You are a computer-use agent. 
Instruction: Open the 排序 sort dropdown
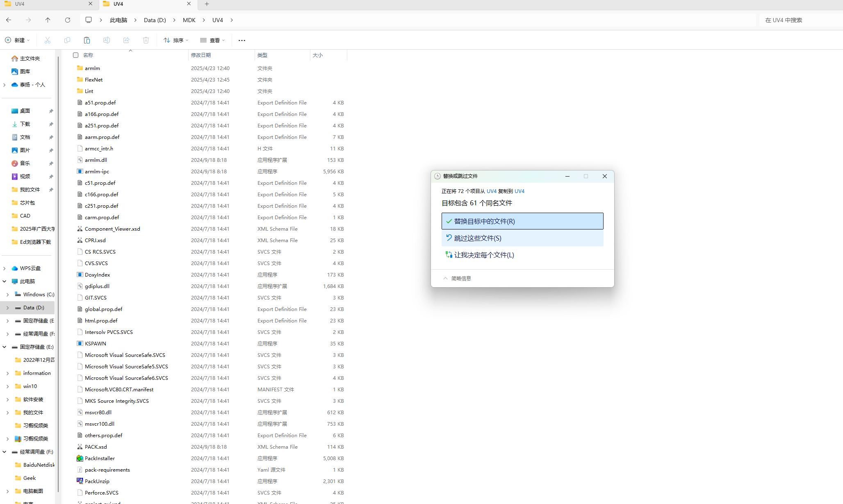click(176, 40)
